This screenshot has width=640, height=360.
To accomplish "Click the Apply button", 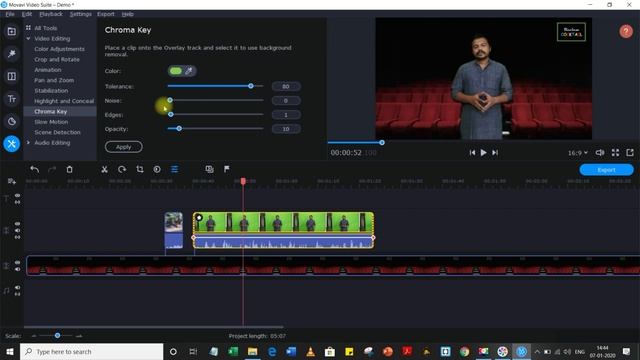I will 124,147.
